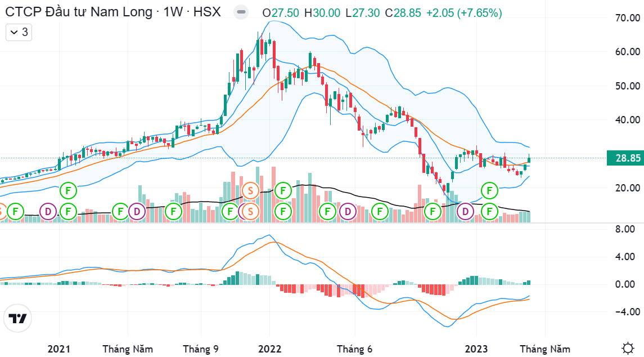Image resolution: width=644 pixels, height=357 pixels.
Task: Click the F marker left of Tháng Năm D marker
Action: tap(120, 212)
